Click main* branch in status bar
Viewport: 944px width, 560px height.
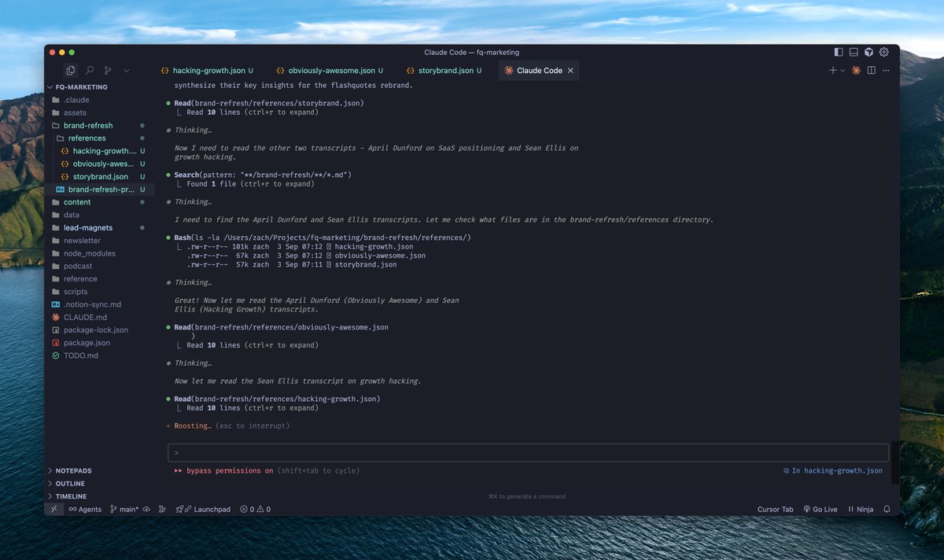[x=124, y=509]
